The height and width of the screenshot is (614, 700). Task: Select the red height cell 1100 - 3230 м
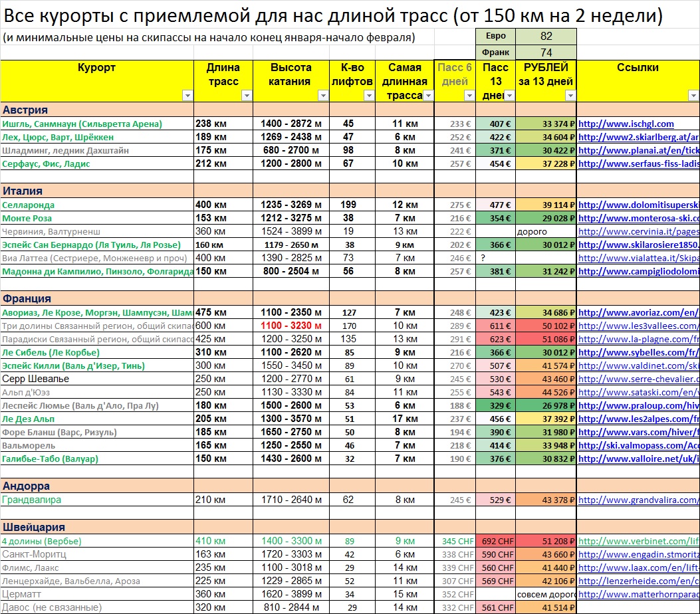(x=291, y=326)
